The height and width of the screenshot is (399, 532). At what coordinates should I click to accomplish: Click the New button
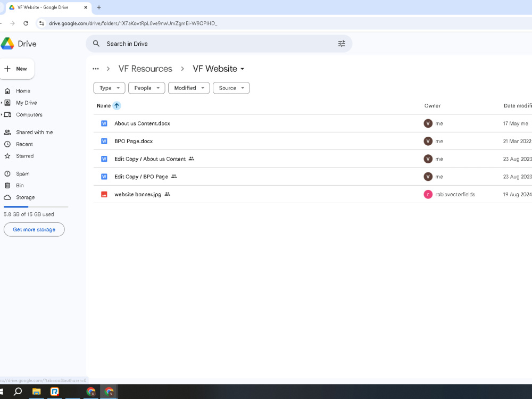coord(16,69)
